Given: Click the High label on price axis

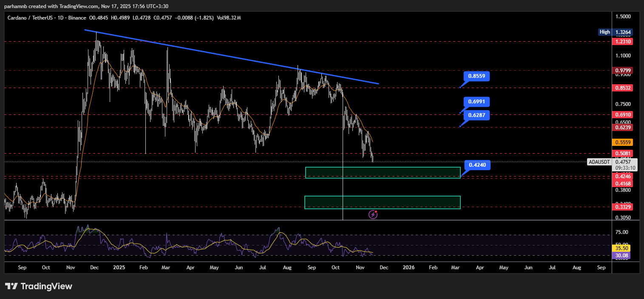Looking at the screenshot, I should point(604,32).
